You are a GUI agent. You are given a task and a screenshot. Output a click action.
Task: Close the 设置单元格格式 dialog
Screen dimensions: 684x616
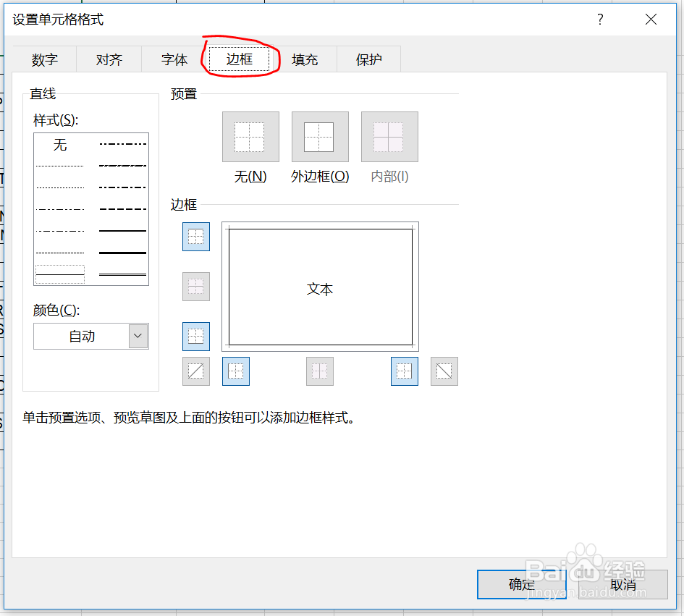pyautogui.click(x=651, y=20)
